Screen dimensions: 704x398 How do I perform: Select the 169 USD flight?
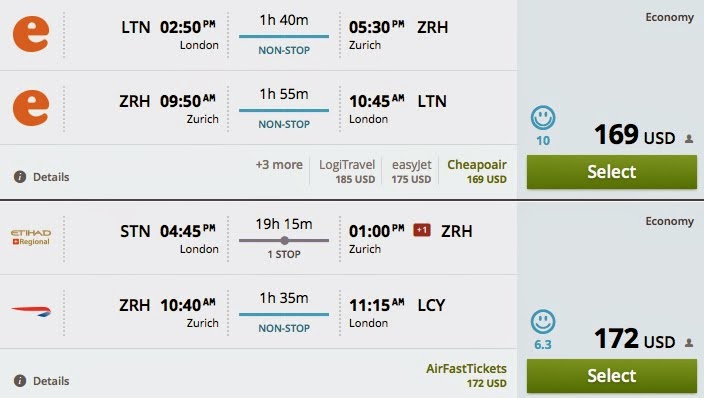612,172
